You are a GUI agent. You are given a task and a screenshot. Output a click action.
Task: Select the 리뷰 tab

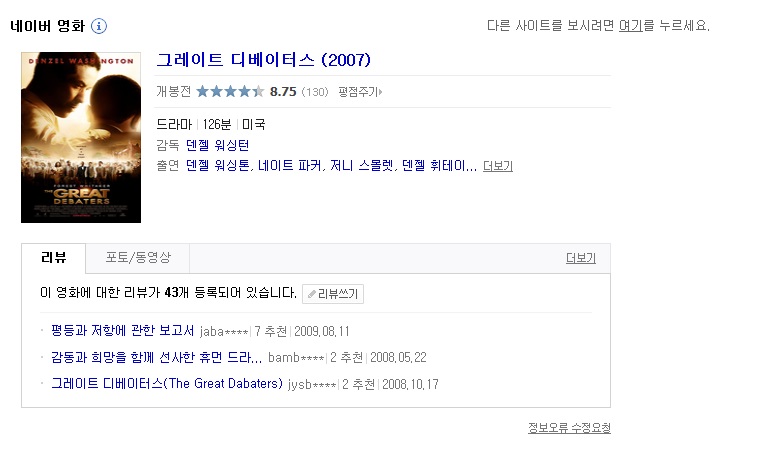click(54, 258)
